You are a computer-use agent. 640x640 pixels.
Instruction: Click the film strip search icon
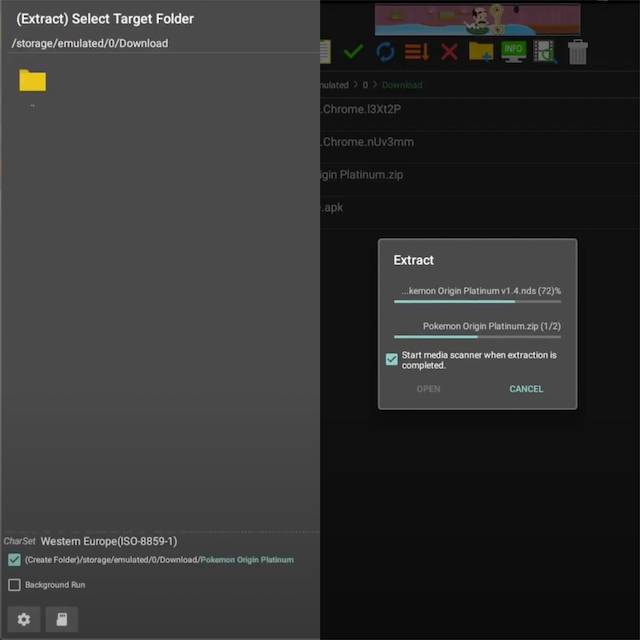click(x=545, y=52)
